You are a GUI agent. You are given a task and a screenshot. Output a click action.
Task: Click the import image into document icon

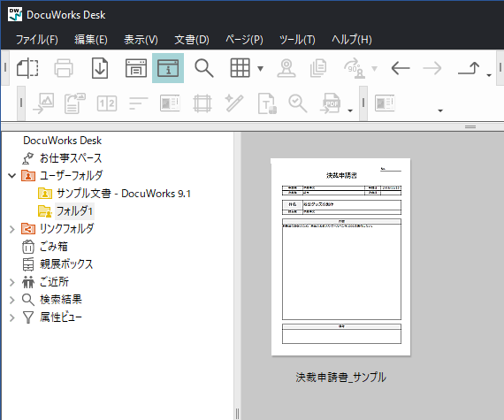tap(43, 103)
